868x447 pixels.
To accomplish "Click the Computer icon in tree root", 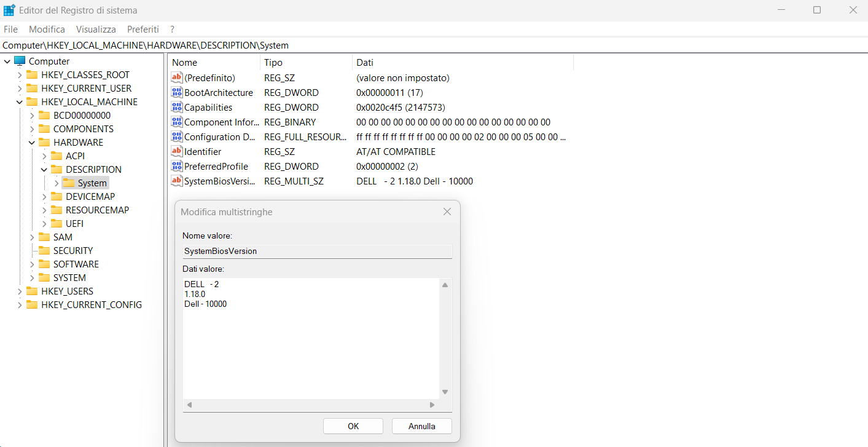I will [x=20, y=61].
